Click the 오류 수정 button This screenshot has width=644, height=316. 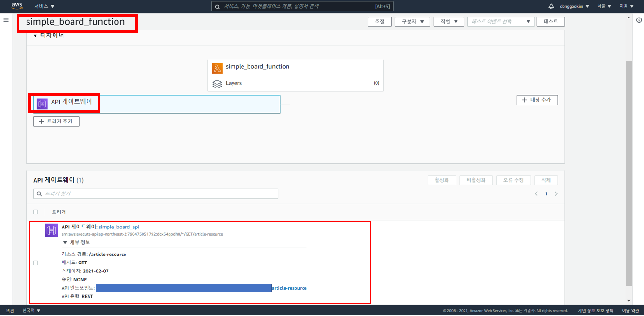click(x=513, y=180)
